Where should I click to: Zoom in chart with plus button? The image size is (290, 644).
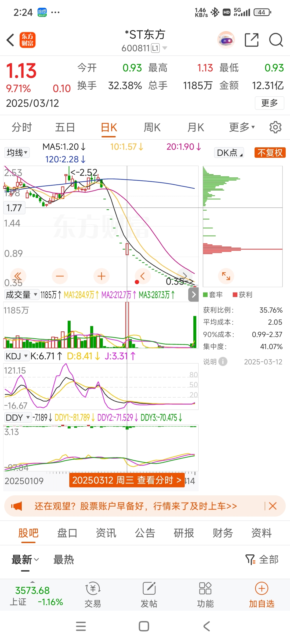point(102,276)
